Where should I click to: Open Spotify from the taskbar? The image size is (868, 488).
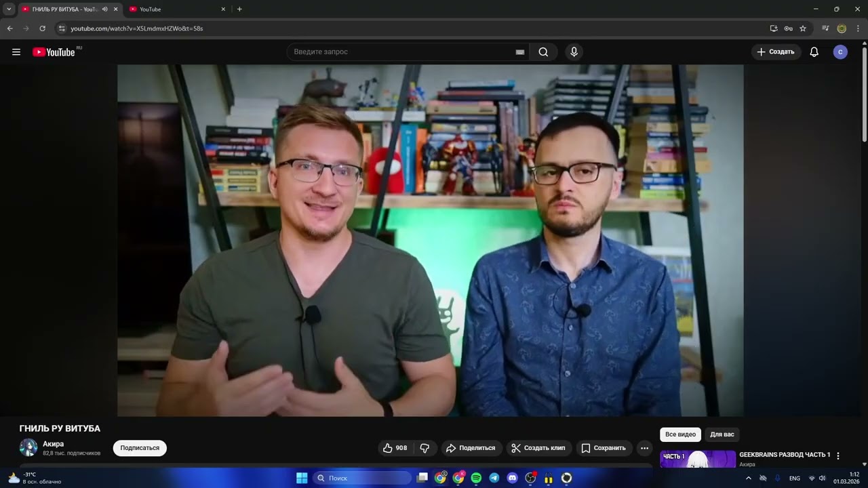coord(476,478)
